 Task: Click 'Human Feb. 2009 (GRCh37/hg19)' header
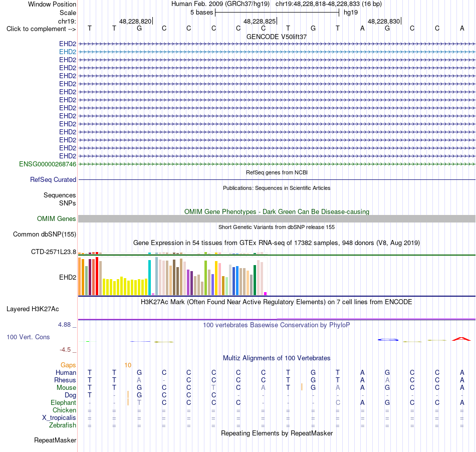(x=220, y=4)
